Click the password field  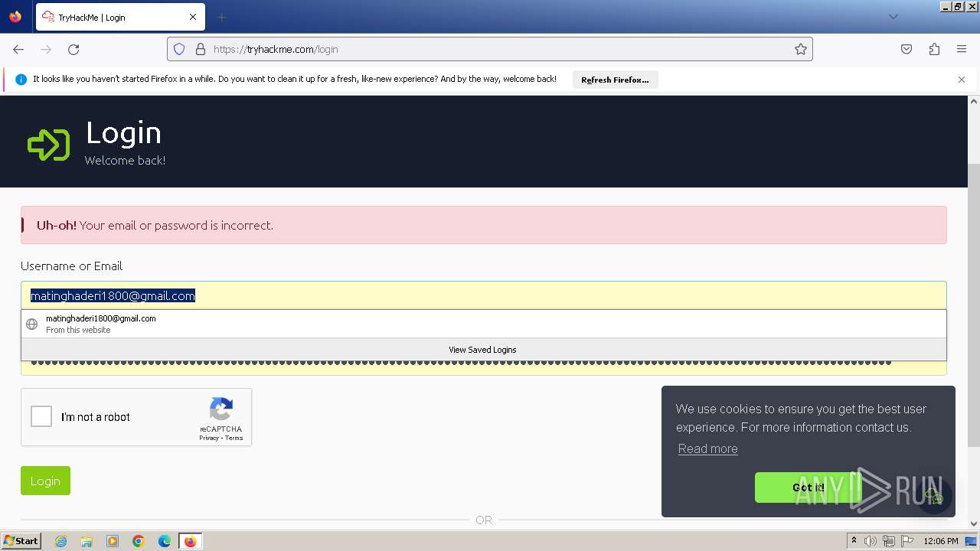[x=484, y=368]
